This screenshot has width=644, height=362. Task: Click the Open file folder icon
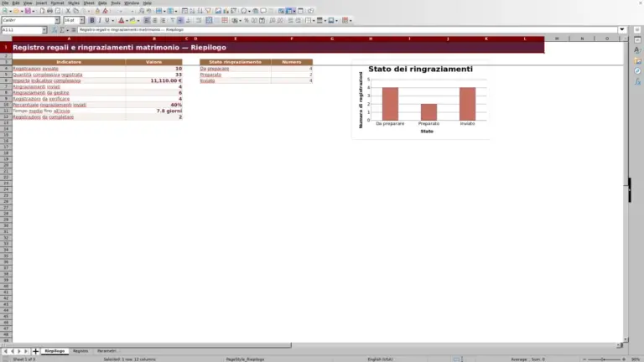click(16, 11)
